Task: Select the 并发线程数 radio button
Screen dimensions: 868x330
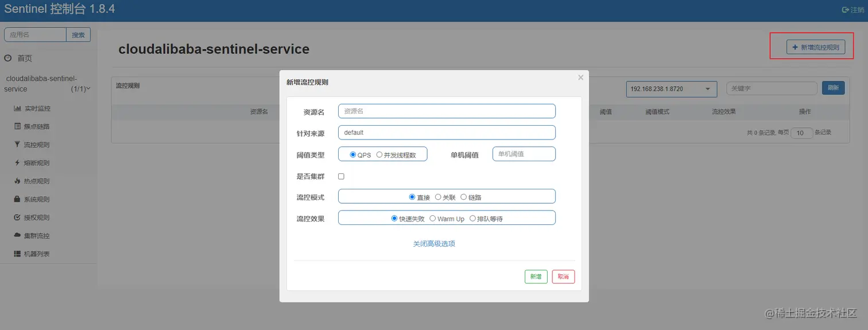Action: [379, 154]
